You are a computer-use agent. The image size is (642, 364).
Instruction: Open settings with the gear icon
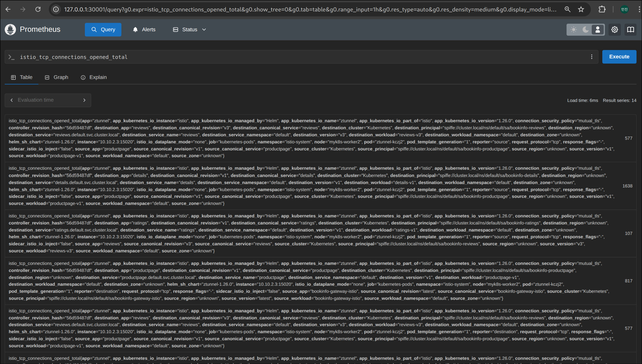[615, 29]
